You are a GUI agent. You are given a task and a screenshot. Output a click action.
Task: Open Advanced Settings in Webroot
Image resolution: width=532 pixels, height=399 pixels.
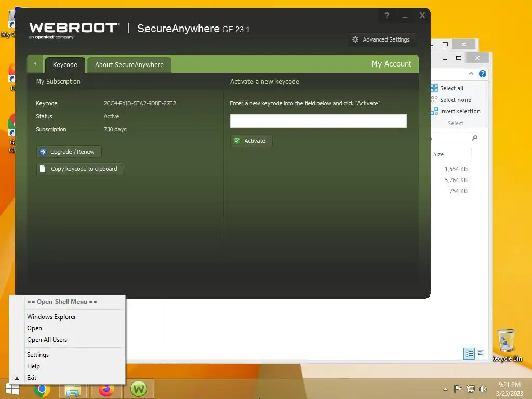coord(382,39)
